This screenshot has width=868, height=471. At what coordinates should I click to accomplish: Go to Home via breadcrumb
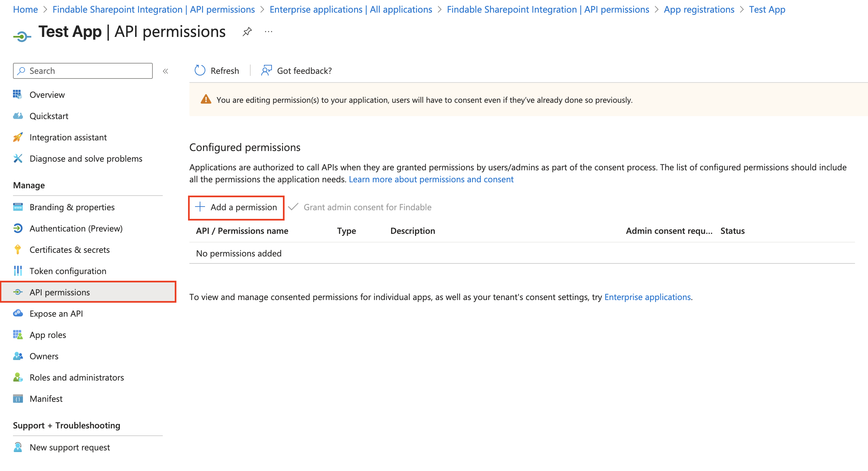[25, 9]
